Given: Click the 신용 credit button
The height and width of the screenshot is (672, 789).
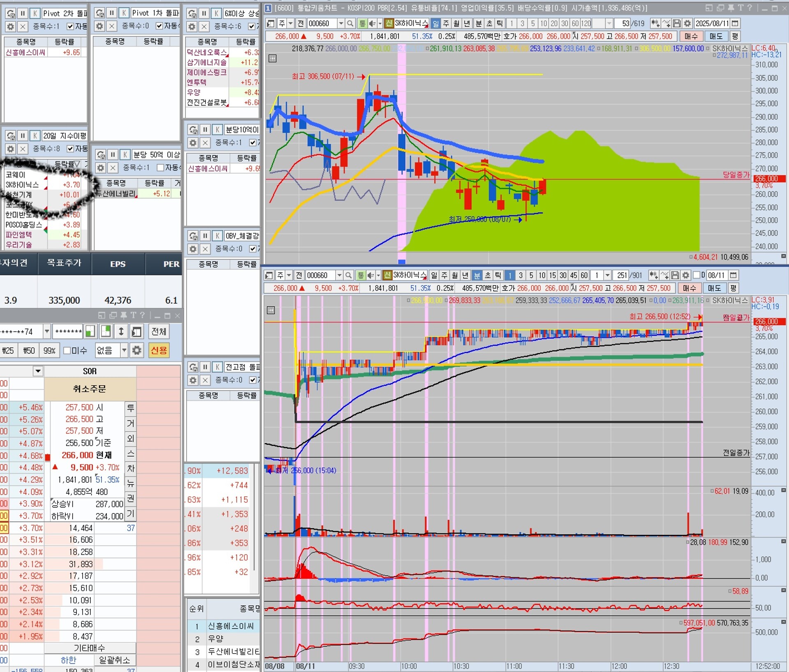Looking at the screenshot, I should tap(159, 350).
